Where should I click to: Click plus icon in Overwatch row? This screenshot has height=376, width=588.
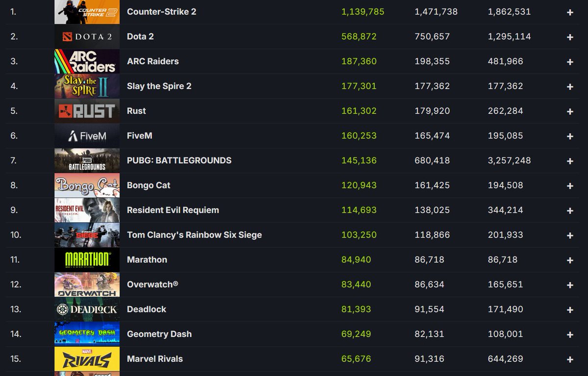point(570,285)
